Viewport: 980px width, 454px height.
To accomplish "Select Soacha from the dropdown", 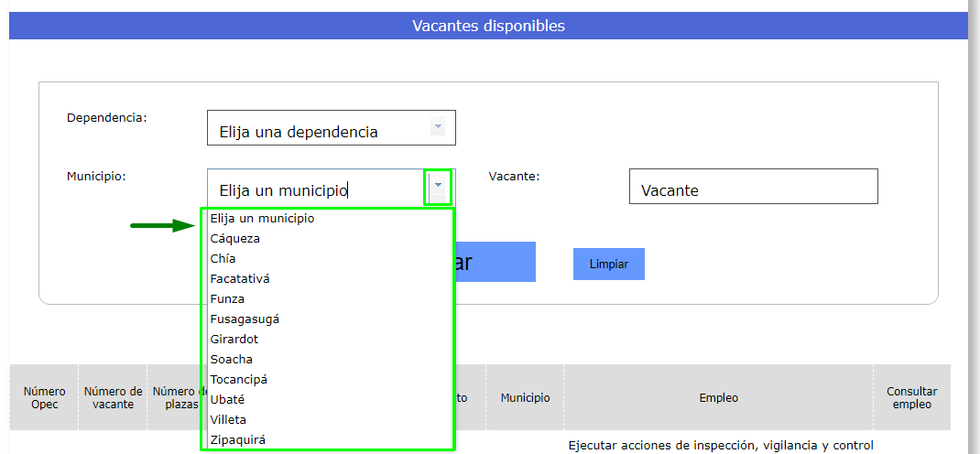I will tap(232, 360).
